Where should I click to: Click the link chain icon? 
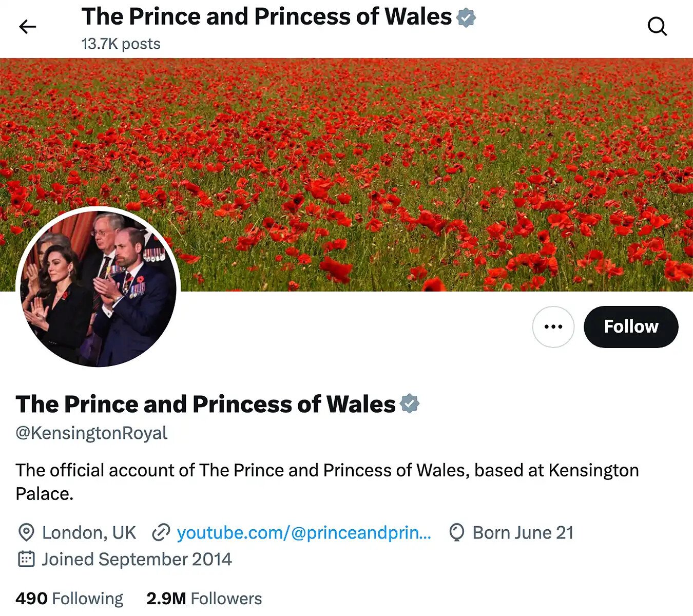point(161,533)
